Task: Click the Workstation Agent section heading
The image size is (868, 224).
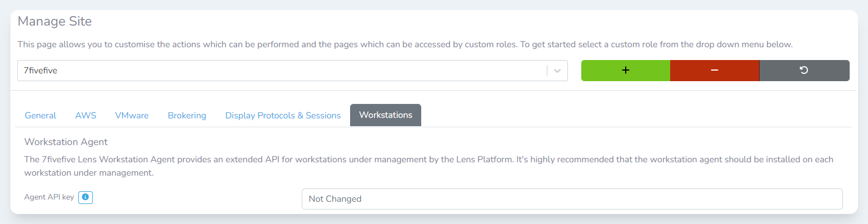Action: tap(66, 142)
